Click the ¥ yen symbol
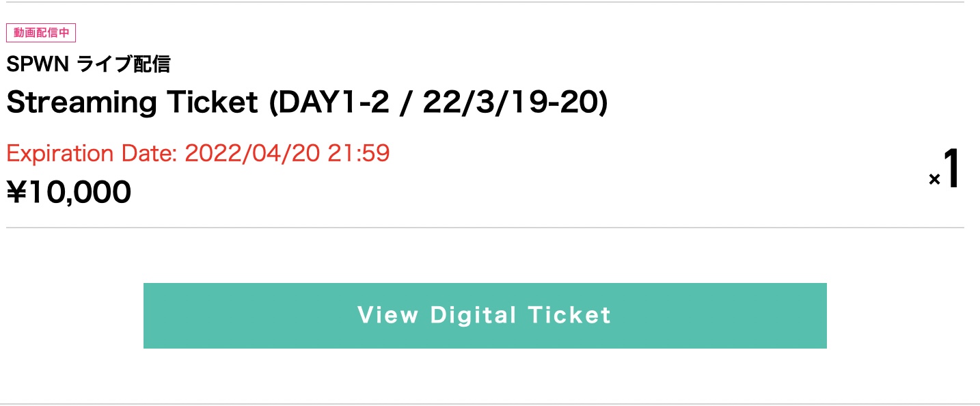The width and height of the screenshot is (980, 406). 16,193
